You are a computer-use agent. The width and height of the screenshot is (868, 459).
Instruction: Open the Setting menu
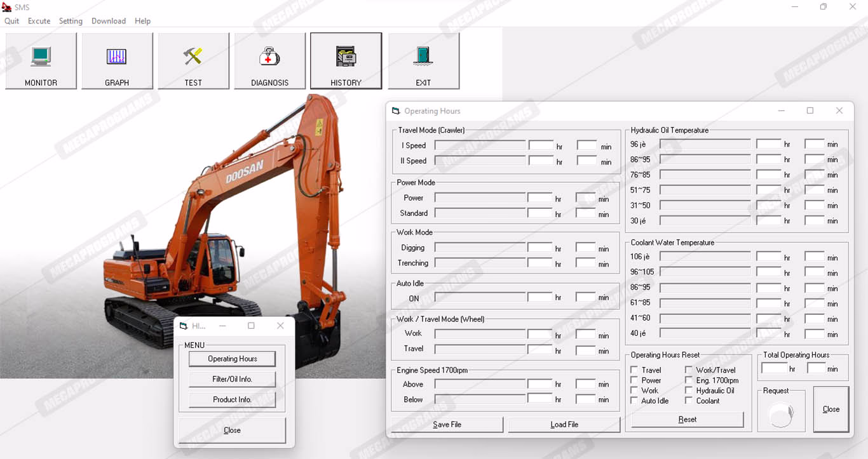point(71,21)
